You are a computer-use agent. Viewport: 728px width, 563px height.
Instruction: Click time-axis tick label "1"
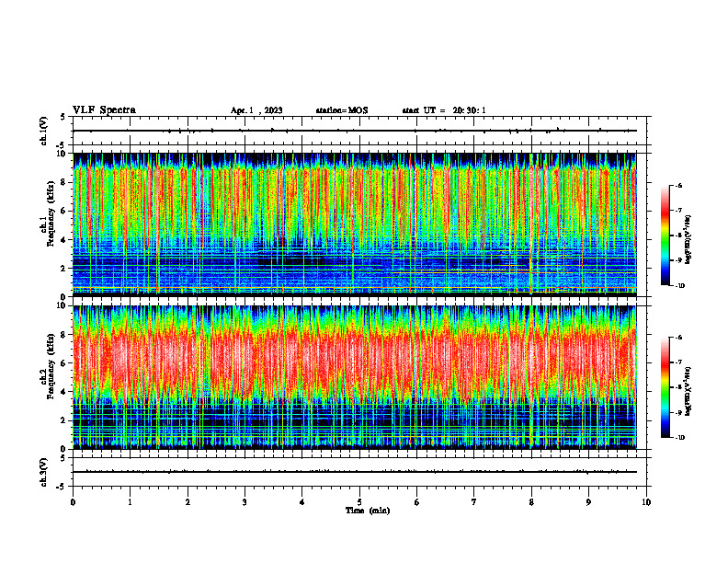tap(131, 502)
